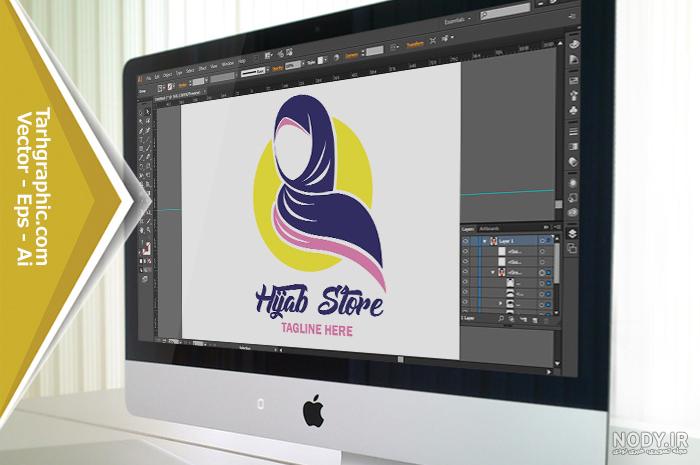Open the Color panel icon in dock
The width and height of the screenshot is (700, 465).
click(575, 43)
